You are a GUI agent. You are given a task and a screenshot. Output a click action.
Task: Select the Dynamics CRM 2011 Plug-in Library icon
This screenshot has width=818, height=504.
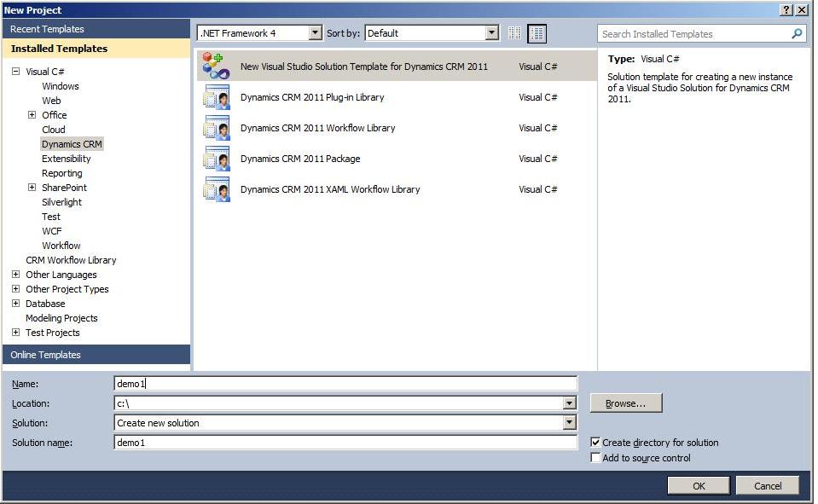click(216, 97)
